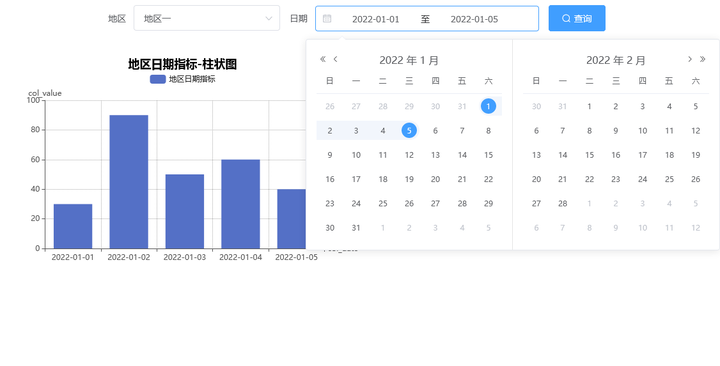The height and width of the screenshot is (366, 720).
Task: Select February 16 in the right calendar
Action: pos(616,155)
